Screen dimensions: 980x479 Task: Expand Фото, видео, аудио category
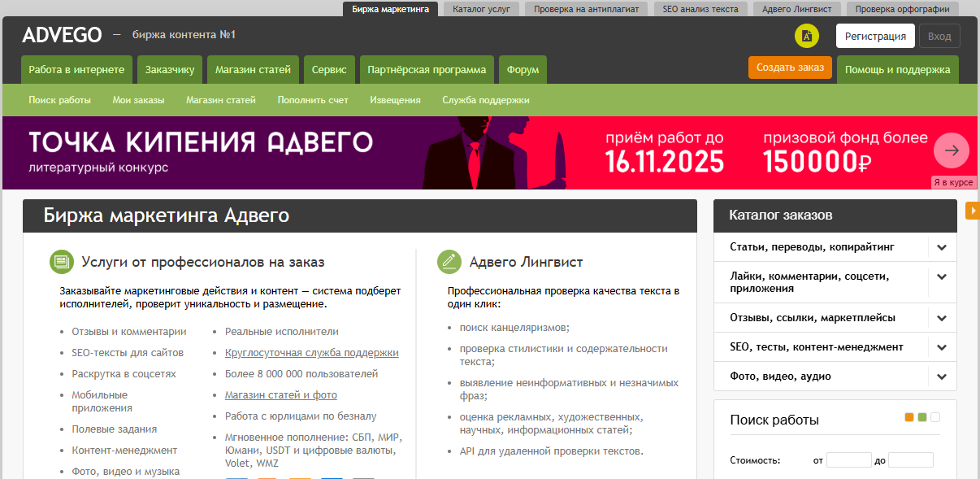[x=942, y=377]
